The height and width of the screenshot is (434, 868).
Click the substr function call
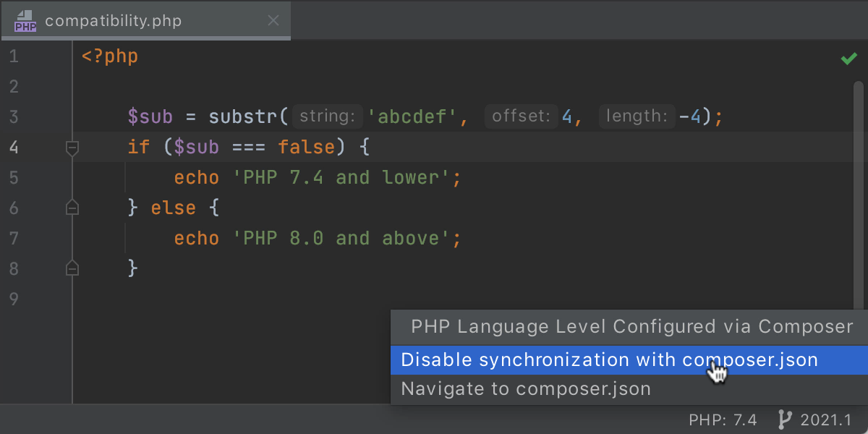click(244, 116)
